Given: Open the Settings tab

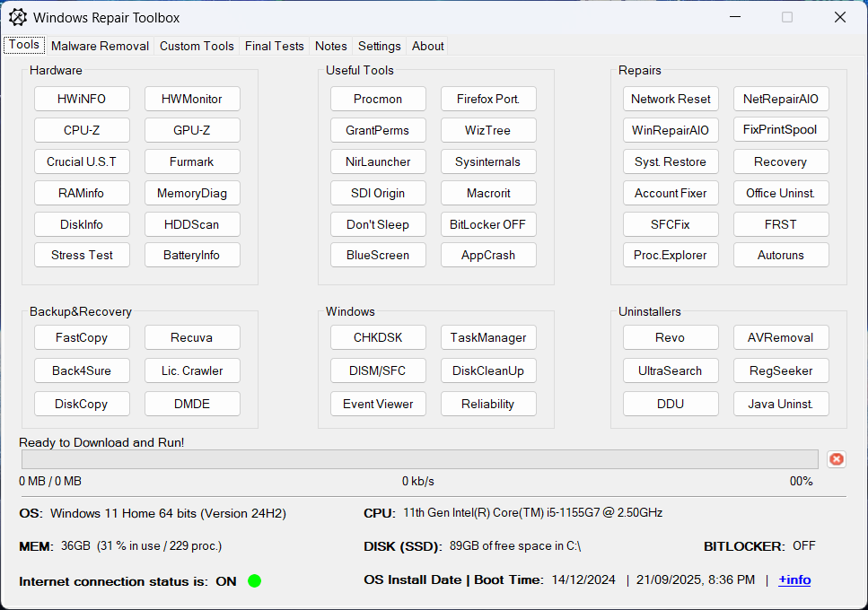Looking at the screenshot, I should click(379, 46).
